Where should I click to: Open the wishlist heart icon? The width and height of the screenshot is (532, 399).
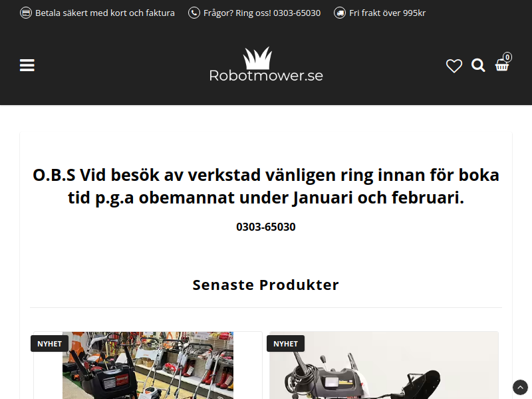pyautogui.click(x=454, y=66)
